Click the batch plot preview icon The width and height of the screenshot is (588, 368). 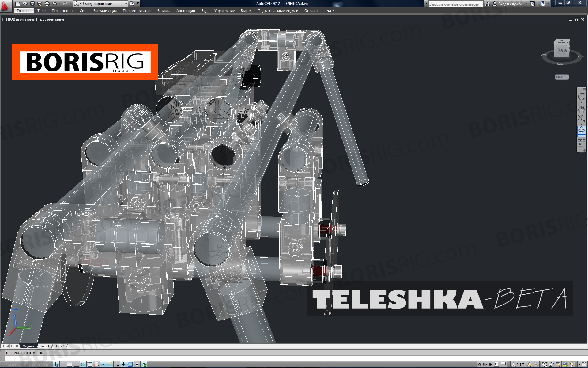(x=132, y=4)
